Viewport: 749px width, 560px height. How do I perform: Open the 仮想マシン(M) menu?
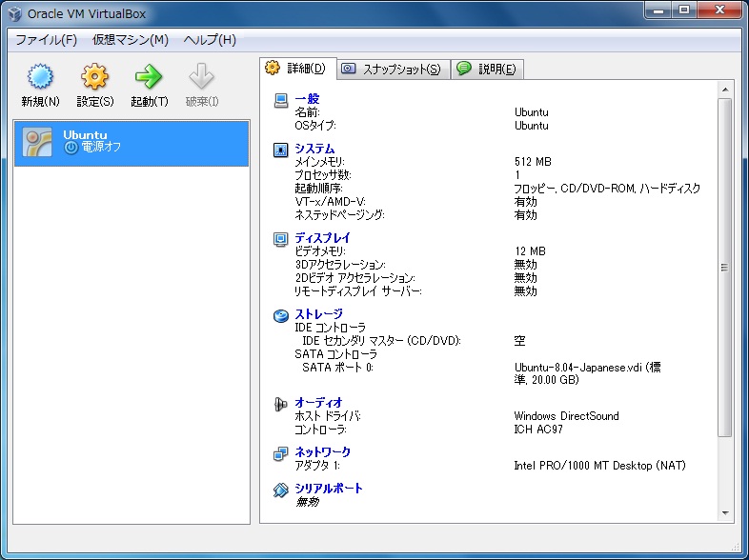[x=131, y=40]
